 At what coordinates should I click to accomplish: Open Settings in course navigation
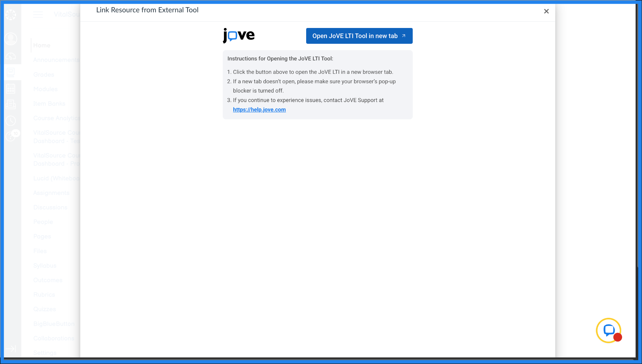45,353
